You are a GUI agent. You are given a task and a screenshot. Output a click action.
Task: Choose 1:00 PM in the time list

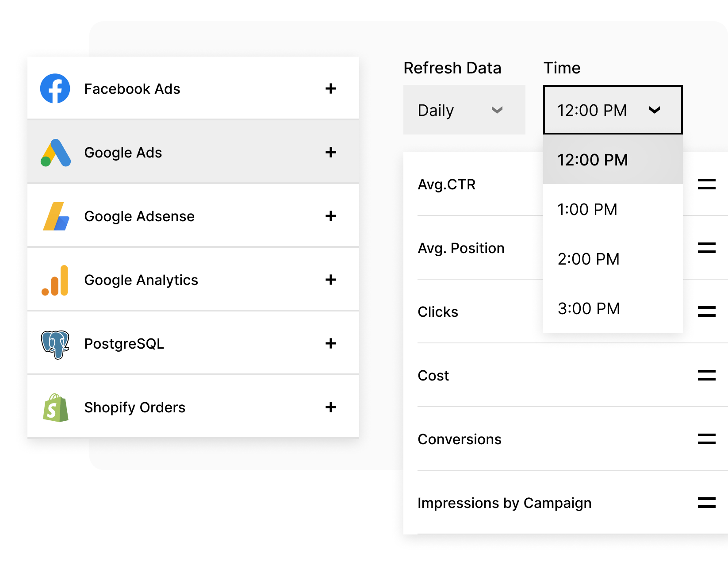[x=613, y=209]
